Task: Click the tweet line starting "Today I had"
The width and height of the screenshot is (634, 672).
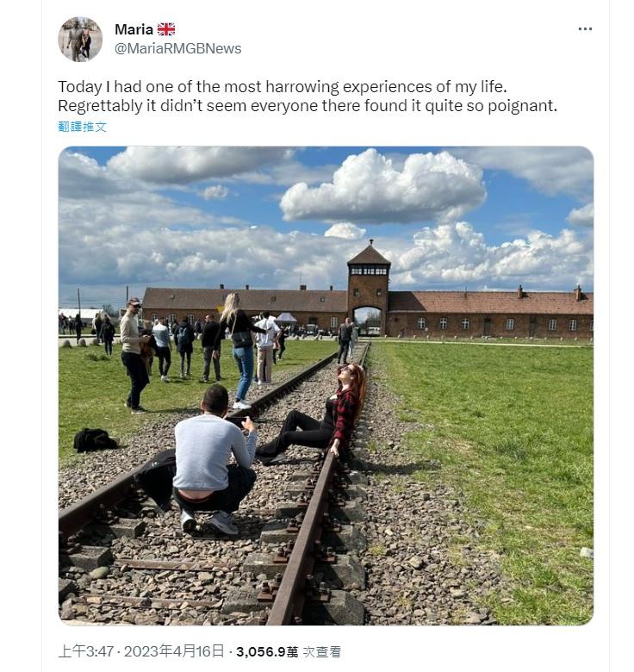Action: 283,86
